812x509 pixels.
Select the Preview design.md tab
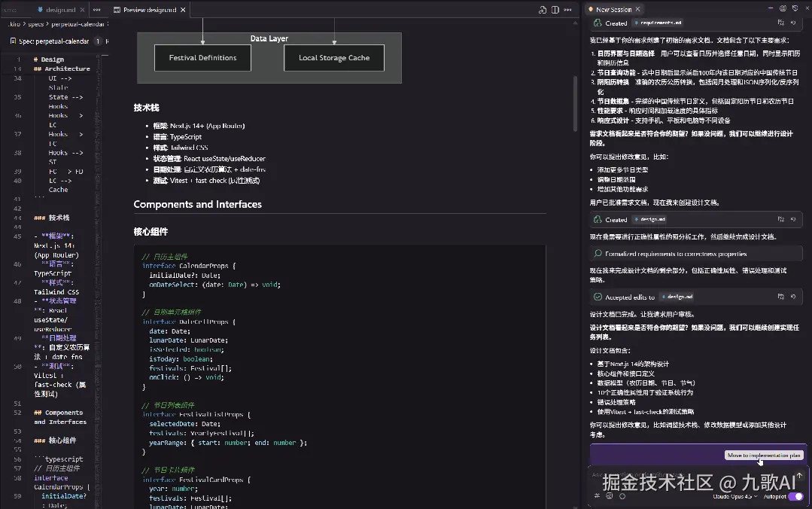pos(150,10)
